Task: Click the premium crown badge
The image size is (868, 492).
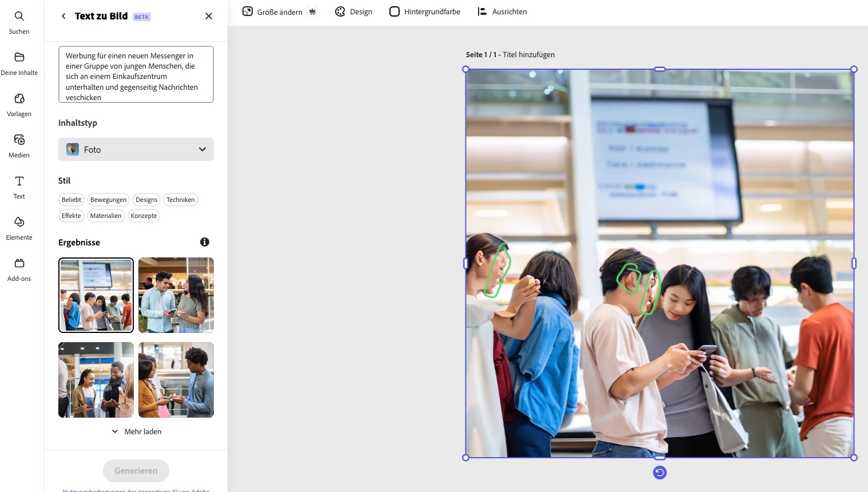Action: pos(312,11)
